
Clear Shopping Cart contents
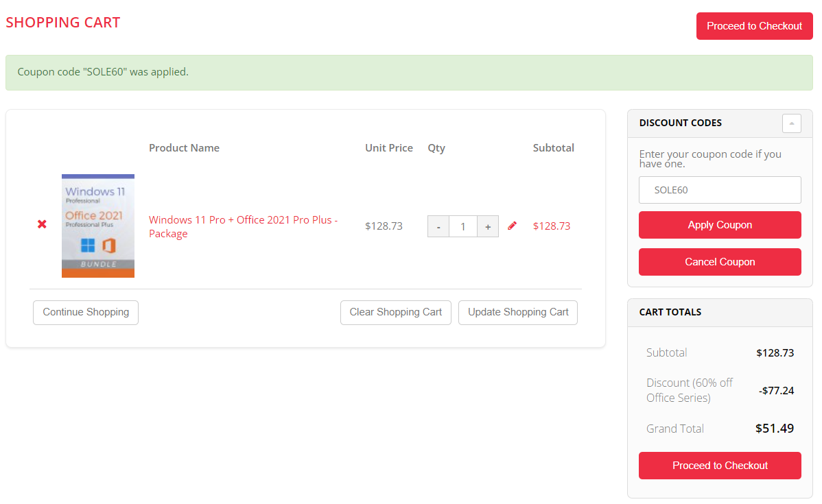(396, 312)
